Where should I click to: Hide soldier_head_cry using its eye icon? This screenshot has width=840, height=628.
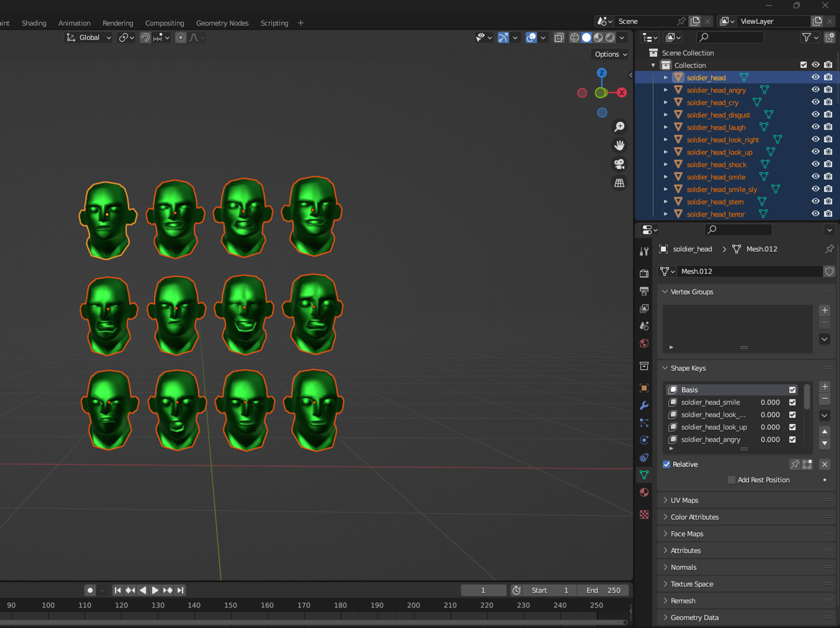(815, 102)
